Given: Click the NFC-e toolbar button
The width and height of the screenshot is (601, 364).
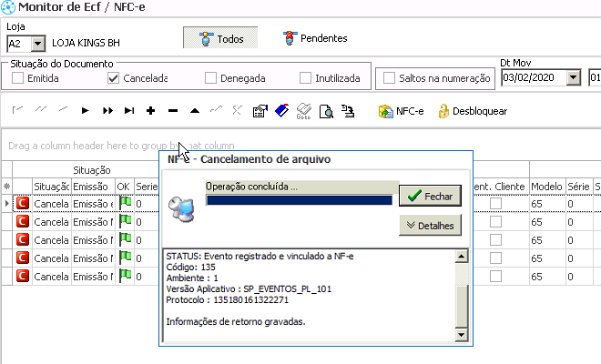Looking at the screenshot, I should (x=402, y=111).
